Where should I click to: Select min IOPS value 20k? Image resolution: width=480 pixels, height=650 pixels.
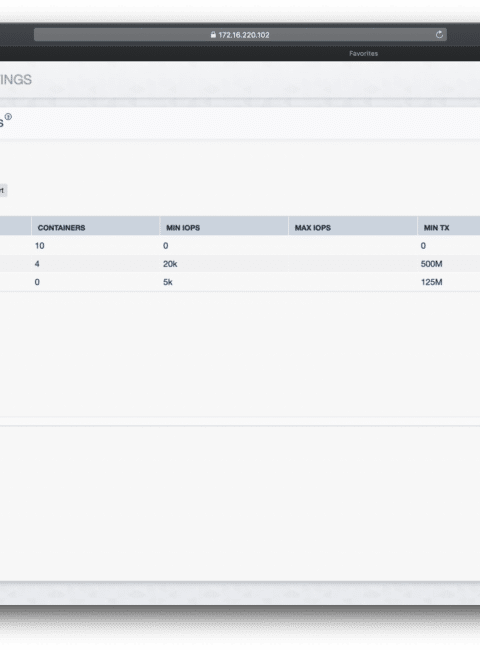(x=170, y=264)
